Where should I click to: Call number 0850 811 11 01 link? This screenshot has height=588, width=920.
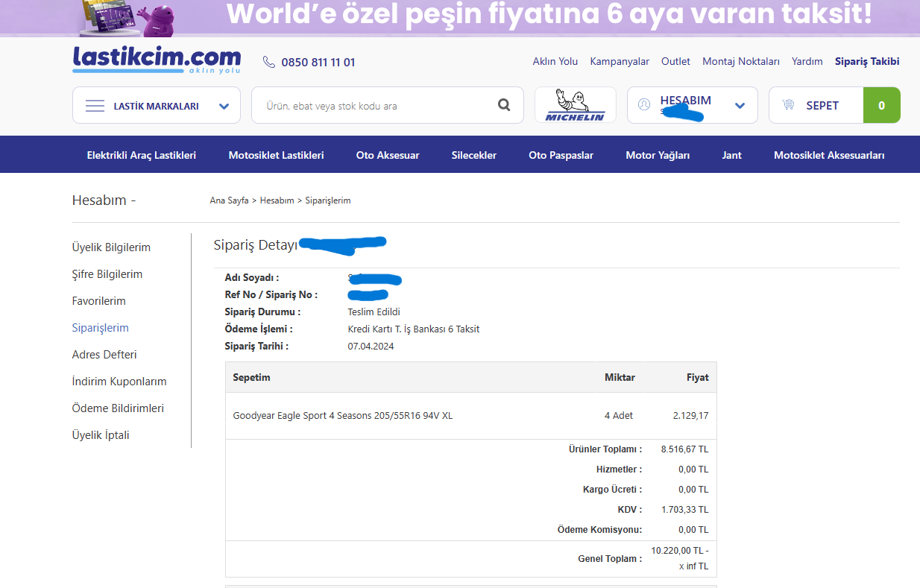click(x=318, y=63)
